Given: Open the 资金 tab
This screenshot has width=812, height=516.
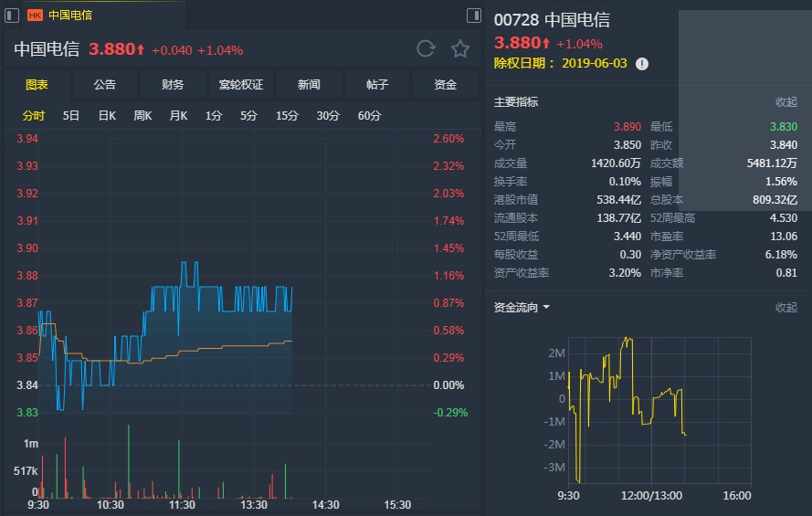Looking at the screenshot, I should click(445, 85).
